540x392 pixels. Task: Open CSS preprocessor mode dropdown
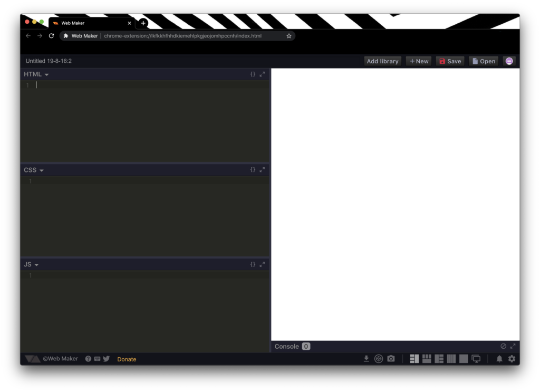(34, 170)
